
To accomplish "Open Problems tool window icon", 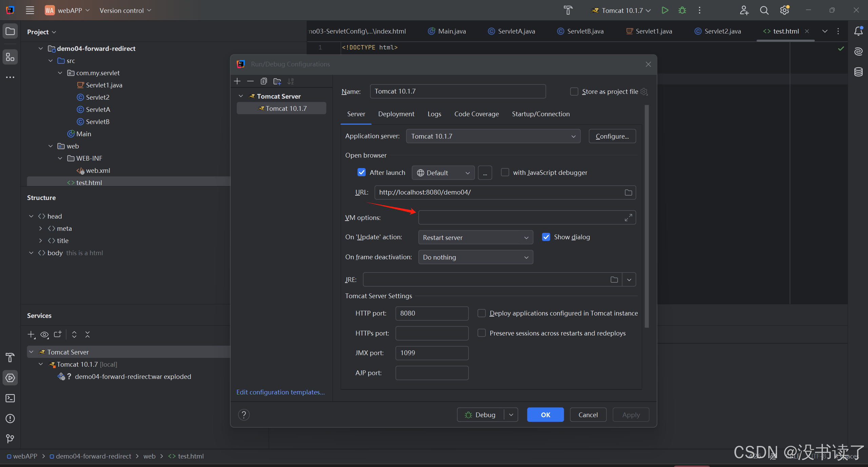I will tap(10, 418).
